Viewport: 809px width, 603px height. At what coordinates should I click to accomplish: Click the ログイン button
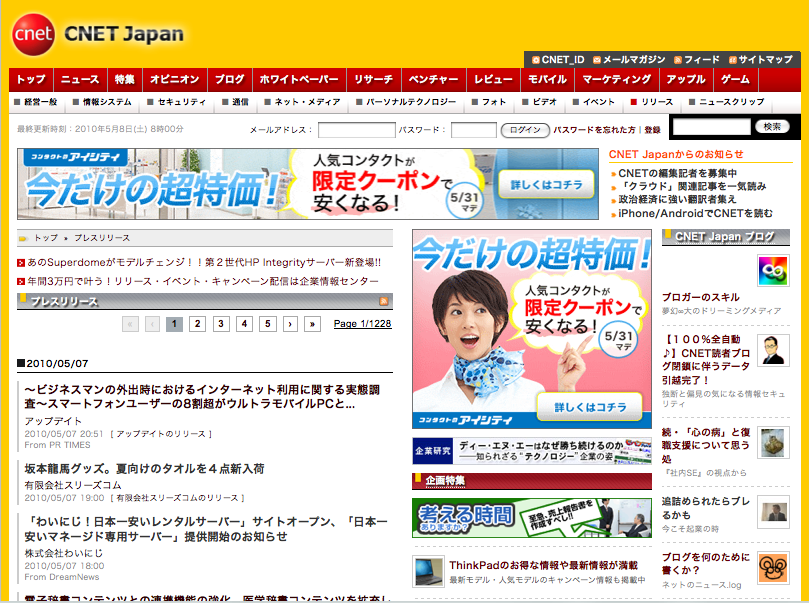525,130
